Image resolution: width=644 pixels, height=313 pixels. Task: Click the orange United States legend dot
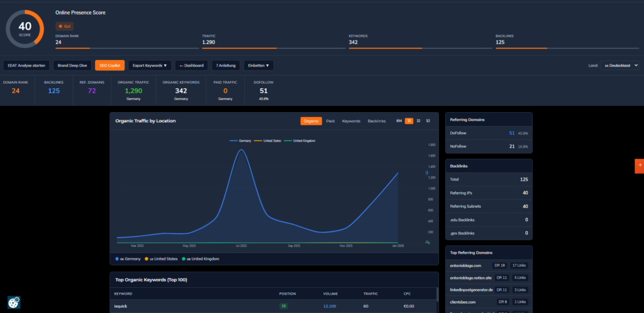tap(147, 259)
